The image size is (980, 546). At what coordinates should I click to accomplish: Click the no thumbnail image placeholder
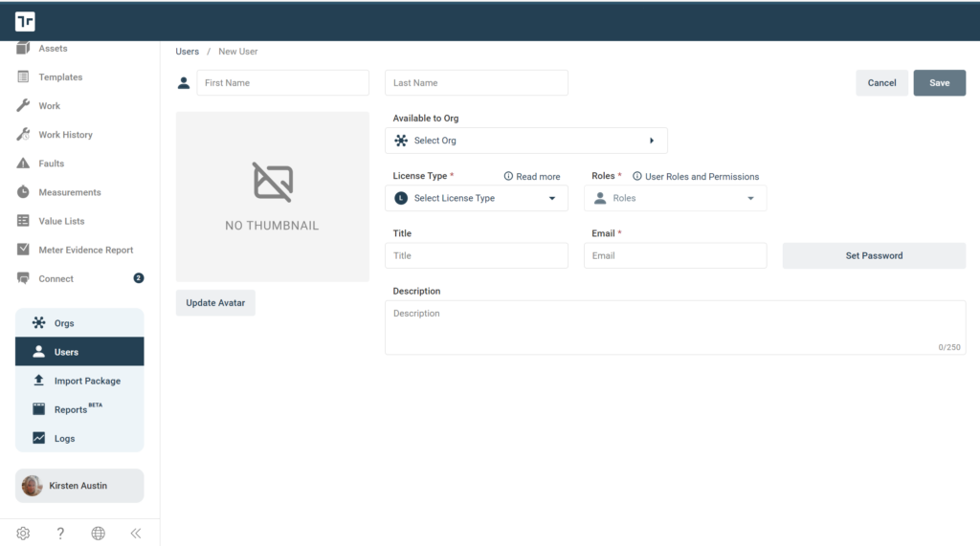273,197
